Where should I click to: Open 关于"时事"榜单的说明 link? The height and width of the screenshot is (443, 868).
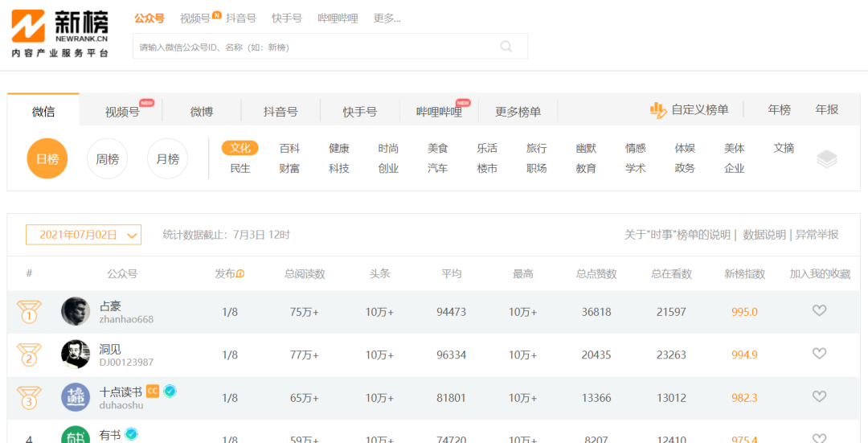677,235
